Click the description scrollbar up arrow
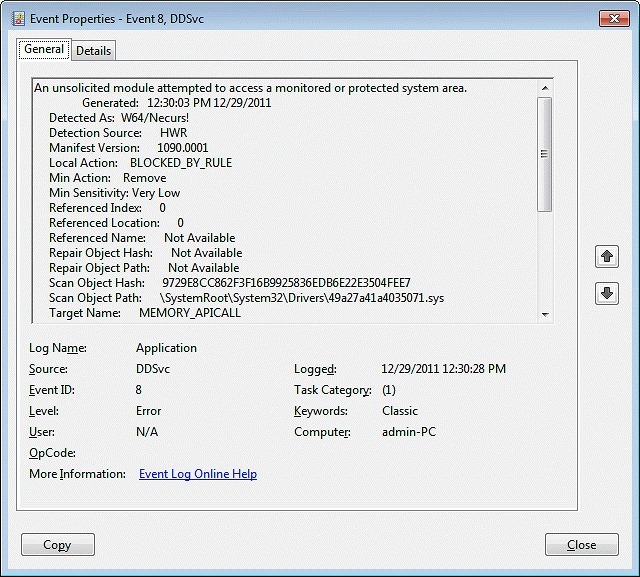This screenshot has width=640, height=577. [545, 87]
